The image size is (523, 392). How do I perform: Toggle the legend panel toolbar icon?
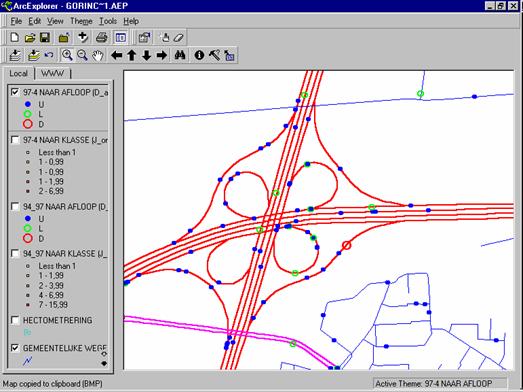pyautogui.click(x=120, y=37)
